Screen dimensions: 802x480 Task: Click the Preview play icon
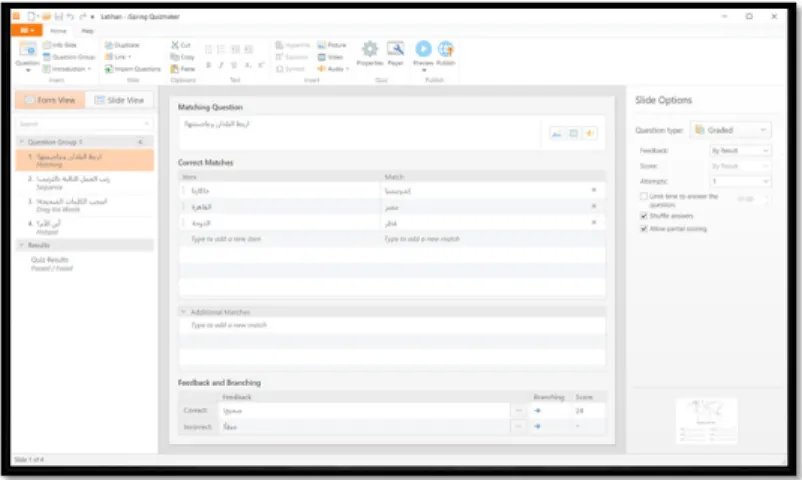(423, 49)
